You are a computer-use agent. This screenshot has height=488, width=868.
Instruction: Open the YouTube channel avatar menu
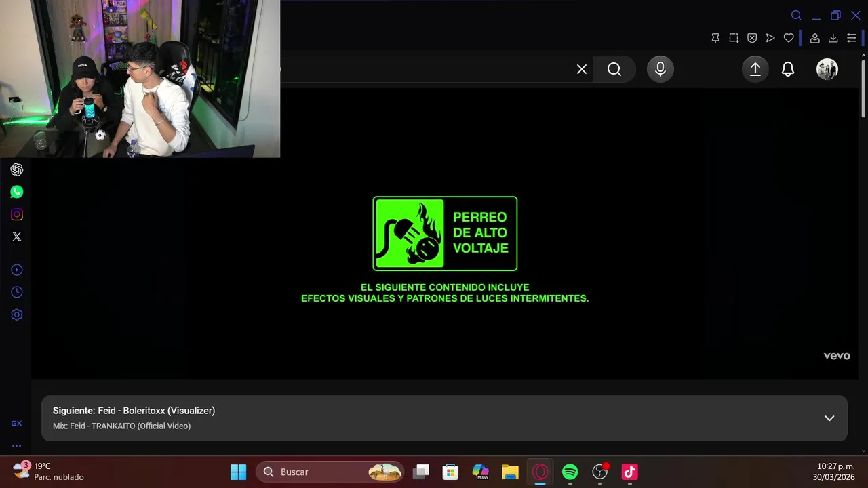(827, 69)
